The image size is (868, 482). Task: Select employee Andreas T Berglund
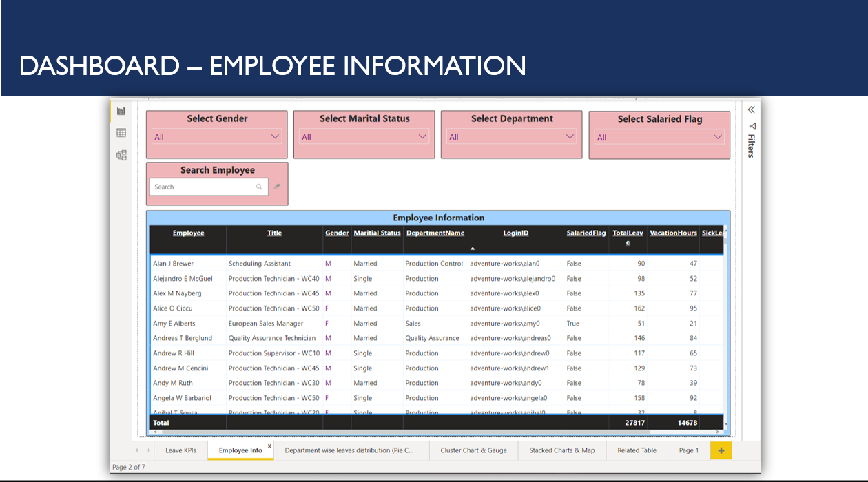pos(183,338)
